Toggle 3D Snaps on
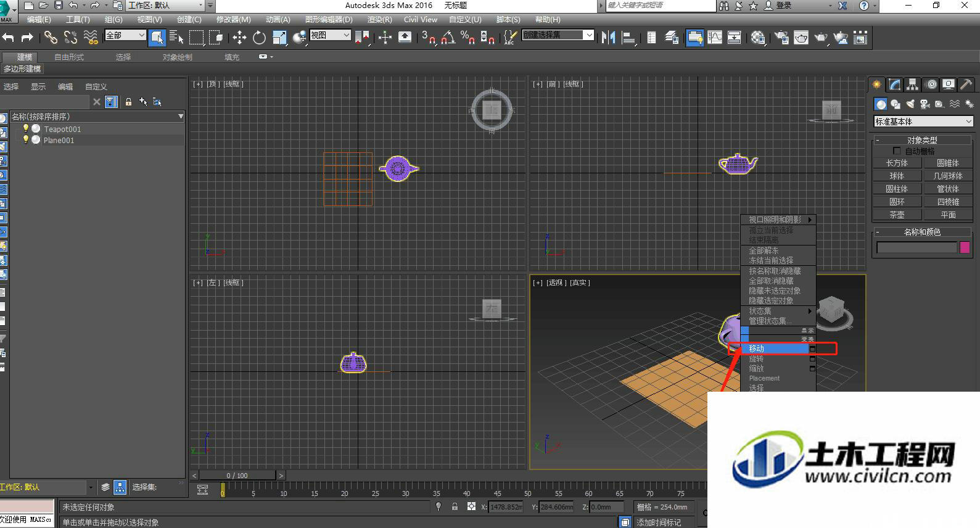 pos(429,38)
